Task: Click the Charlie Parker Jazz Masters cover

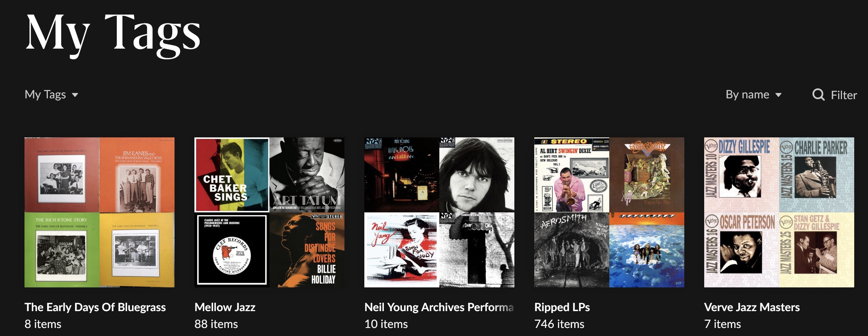Action: (817, 175)
